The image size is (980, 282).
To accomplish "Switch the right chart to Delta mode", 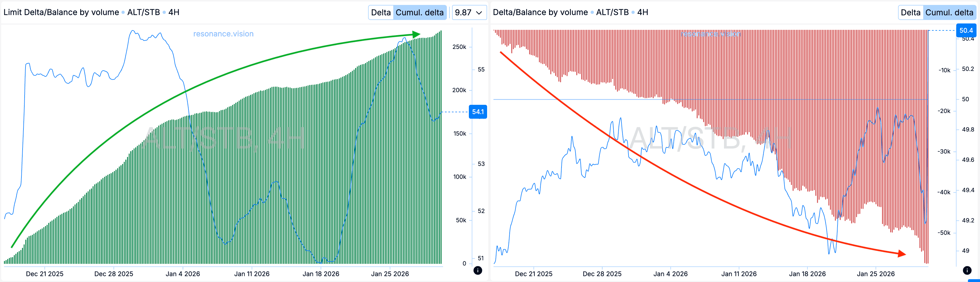I will (910, 12).
